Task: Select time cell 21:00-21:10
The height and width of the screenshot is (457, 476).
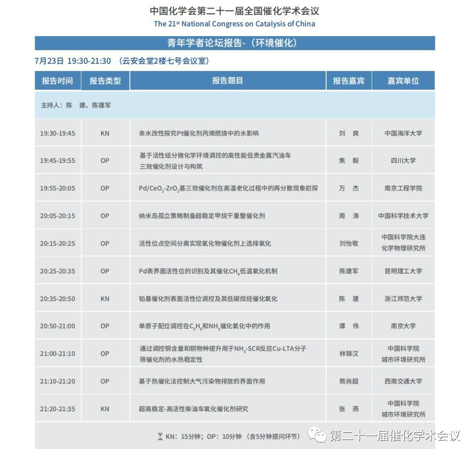Action: click(57, 354)
